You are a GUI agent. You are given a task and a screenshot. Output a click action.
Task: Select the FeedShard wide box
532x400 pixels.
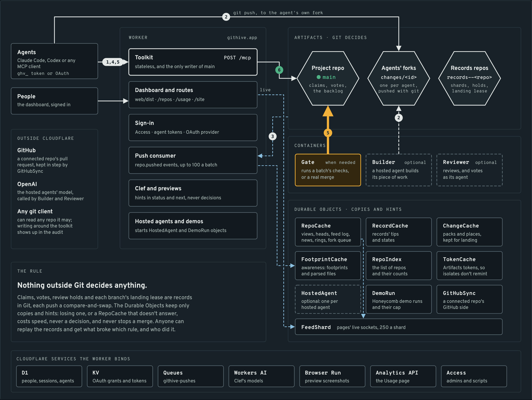point(399,327)
